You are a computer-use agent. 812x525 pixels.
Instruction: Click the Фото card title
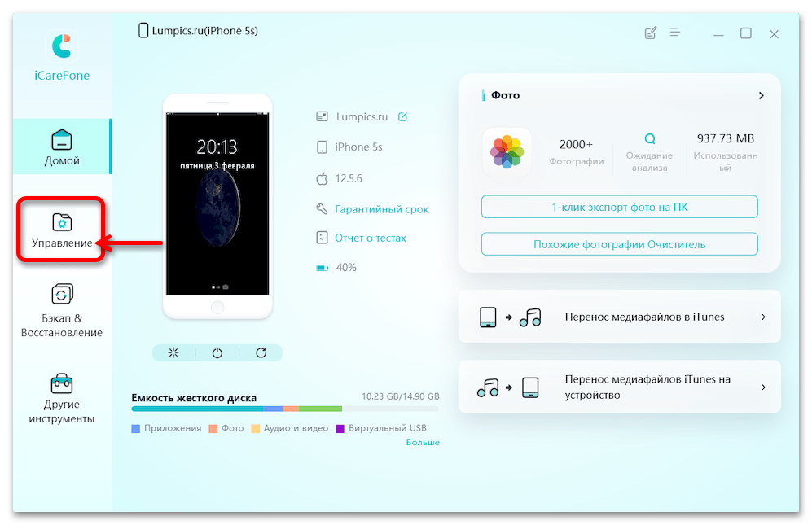(505, 95)
